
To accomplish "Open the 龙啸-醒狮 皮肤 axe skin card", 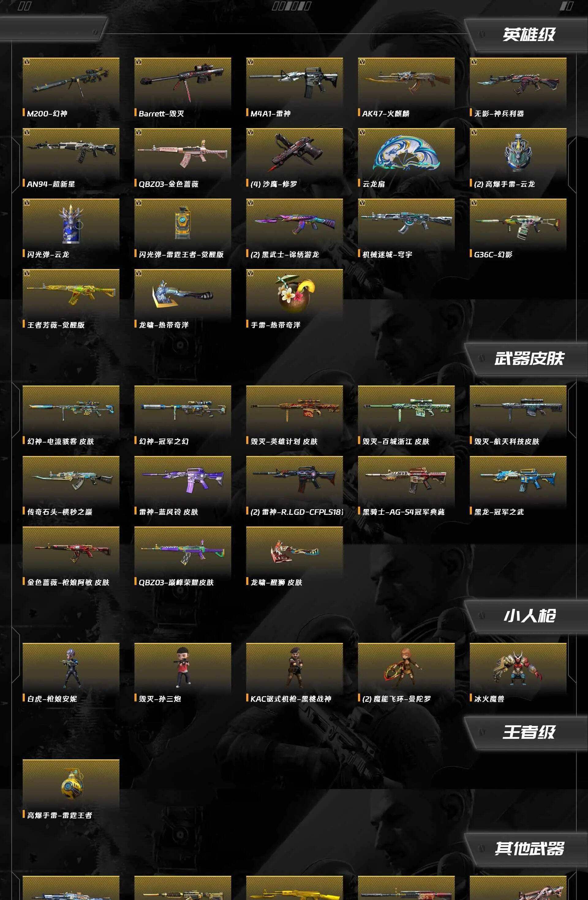I will (x=294, y=556).
